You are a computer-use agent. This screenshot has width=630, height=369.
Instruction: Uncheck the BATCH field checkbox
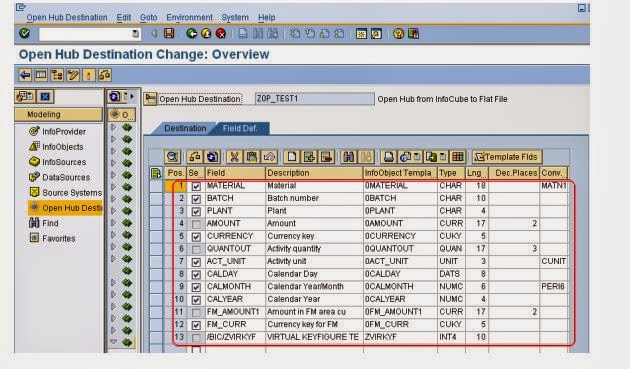(196, 199)
